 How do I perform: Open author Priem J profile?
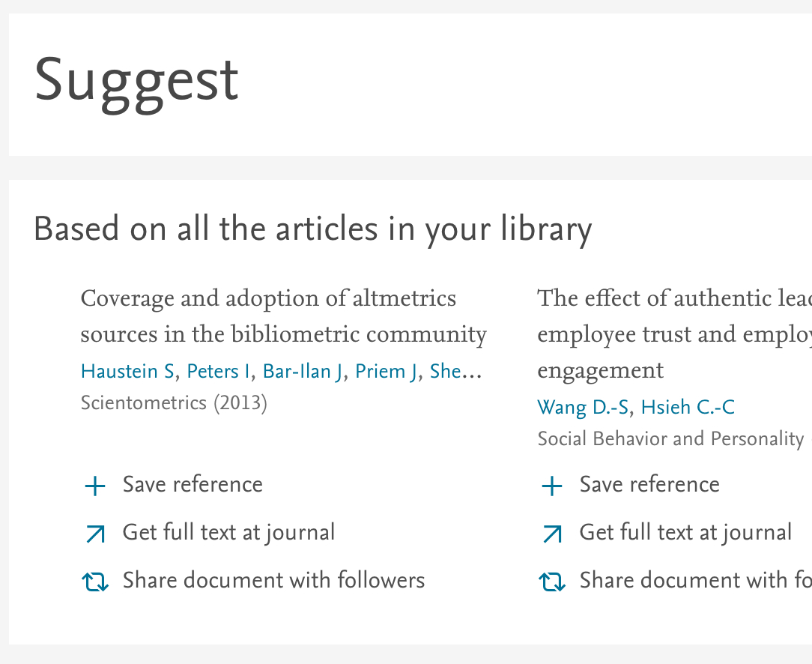386,371
